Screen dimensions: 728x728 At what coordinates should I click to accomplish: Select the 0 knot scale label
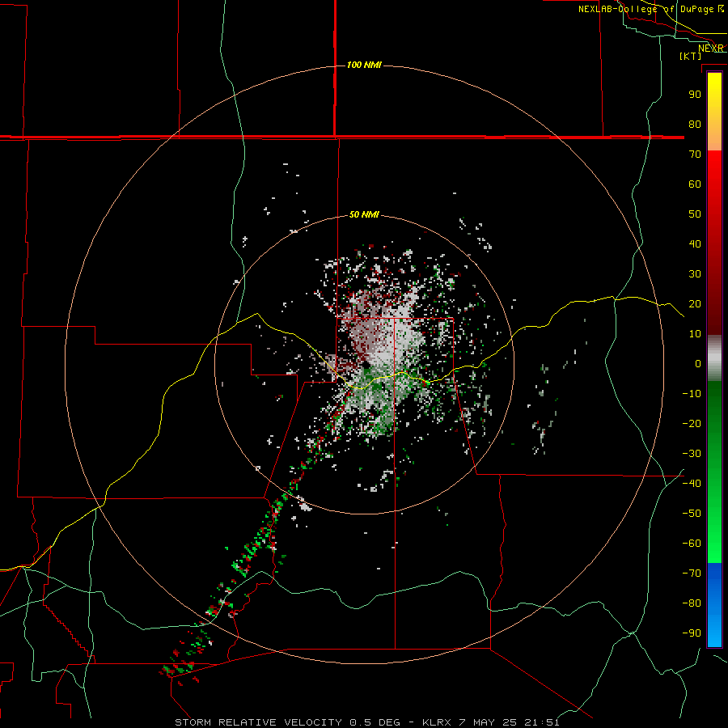click(698, 363)
